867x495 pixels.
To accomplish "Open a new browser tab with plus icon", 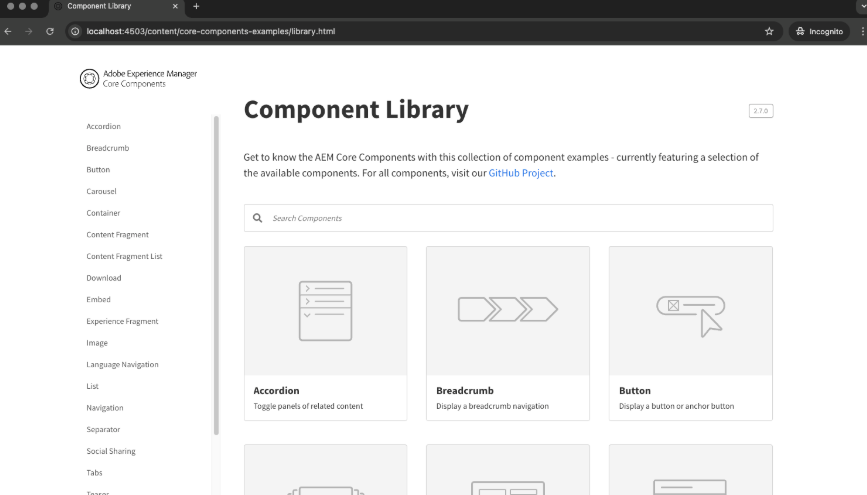I will point(196,7).
